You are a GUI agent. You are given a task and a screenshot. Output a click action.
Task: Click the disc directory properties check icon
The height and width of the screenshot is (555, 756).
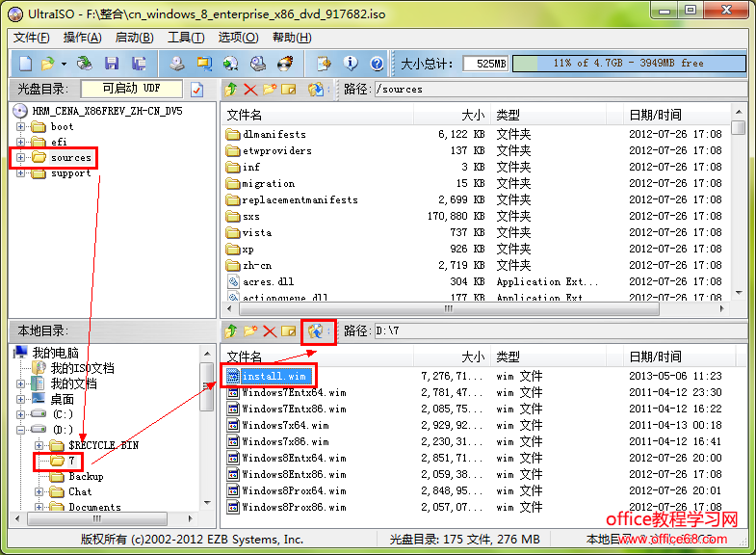196,90
